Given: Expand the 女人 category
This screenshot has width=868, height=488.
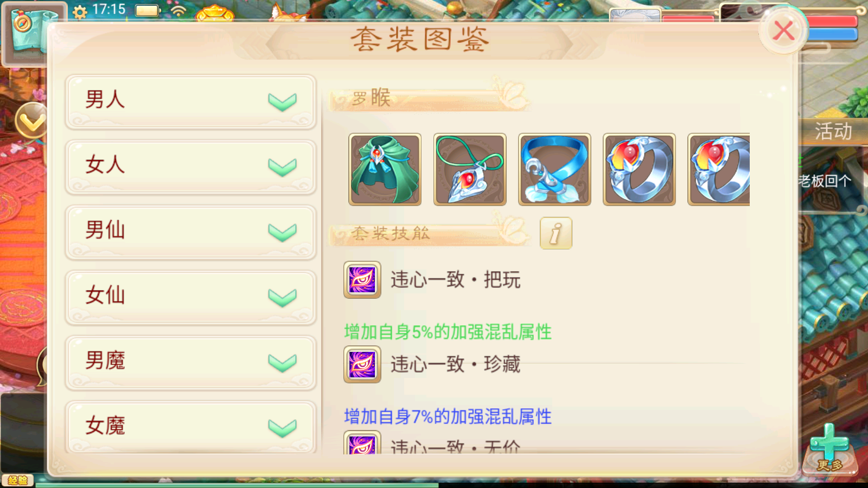Looking at the screenshot, I should tap(190, 166).
